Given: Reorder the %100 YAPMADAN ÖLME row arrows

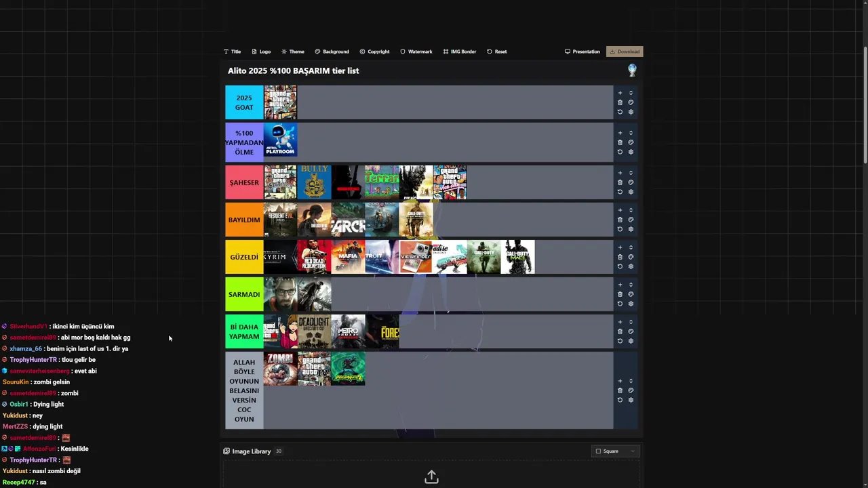Looking at the screenshot, I should 631,133.
